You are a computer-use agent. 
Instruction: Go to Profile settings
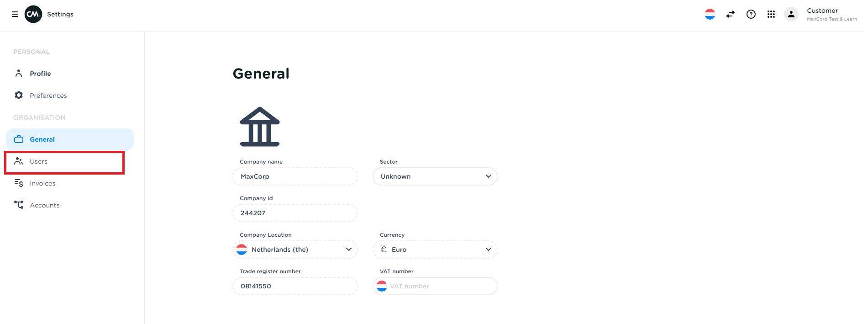[40, 74]
